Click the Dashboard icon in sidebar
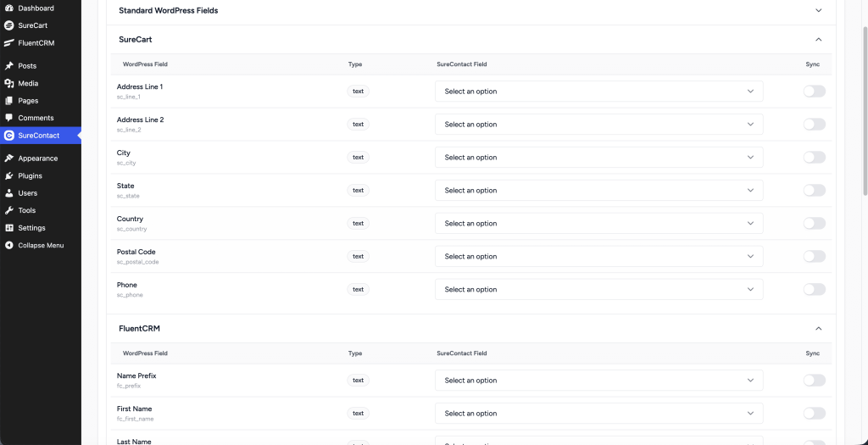Screen dimensions: 868x445 (8, 8)
